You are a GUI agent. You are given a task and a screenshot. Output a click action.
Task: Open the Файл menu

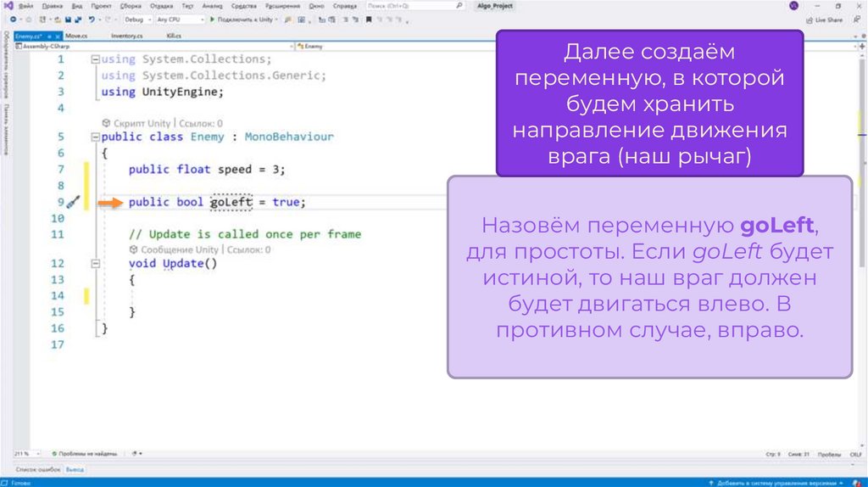[26, 6]
